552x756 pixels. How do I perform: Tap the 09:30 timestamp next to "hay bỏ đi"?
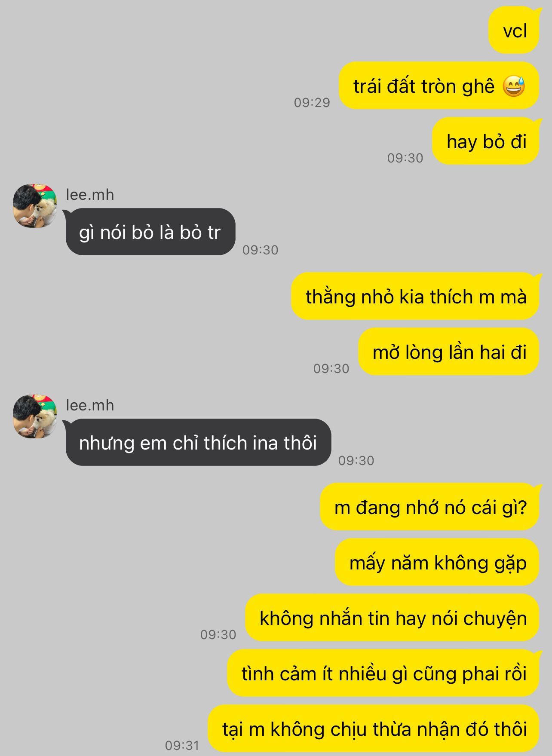click(x=405, y=158)
